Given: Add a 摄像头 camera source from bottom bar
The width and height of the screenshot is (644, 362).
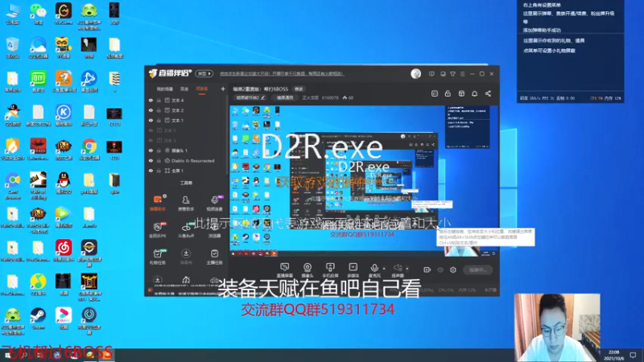Looking at the screenshot, I should [x=308, y=270].
